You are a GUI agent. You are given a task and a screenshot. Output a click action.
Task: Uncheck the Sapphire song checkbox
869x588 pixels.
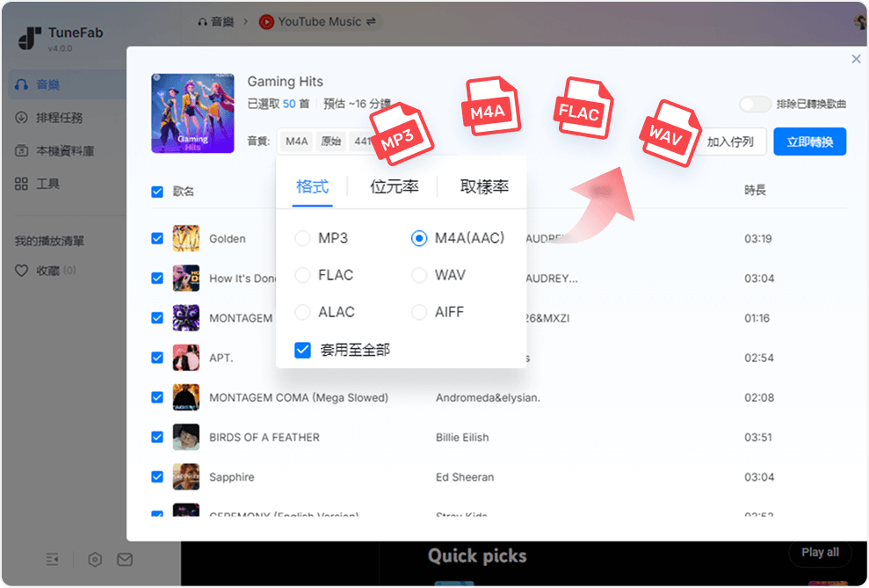point(156,476)
